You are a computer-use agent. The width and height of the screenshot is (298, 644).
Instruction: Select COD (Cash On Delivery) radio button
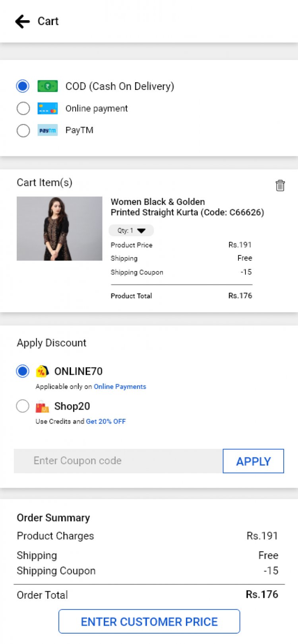pyautogui.click(x=23, y=86)
